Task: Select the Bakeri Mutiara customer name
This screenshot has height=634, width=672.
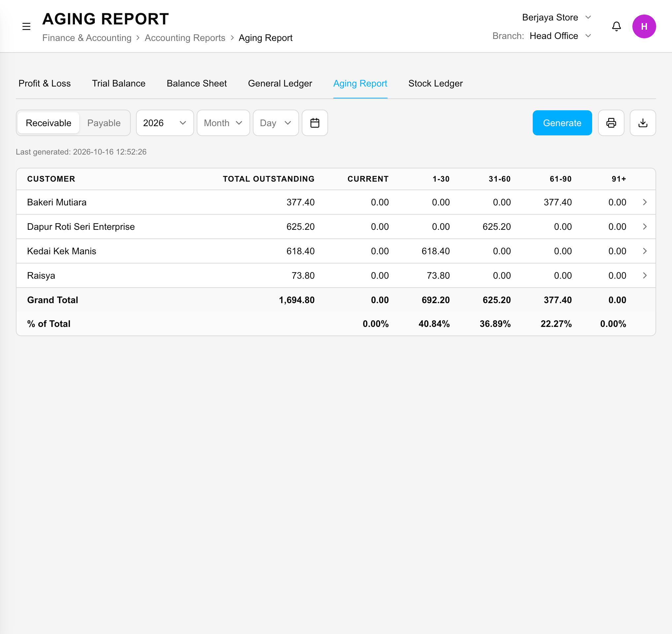Action: 57,202
